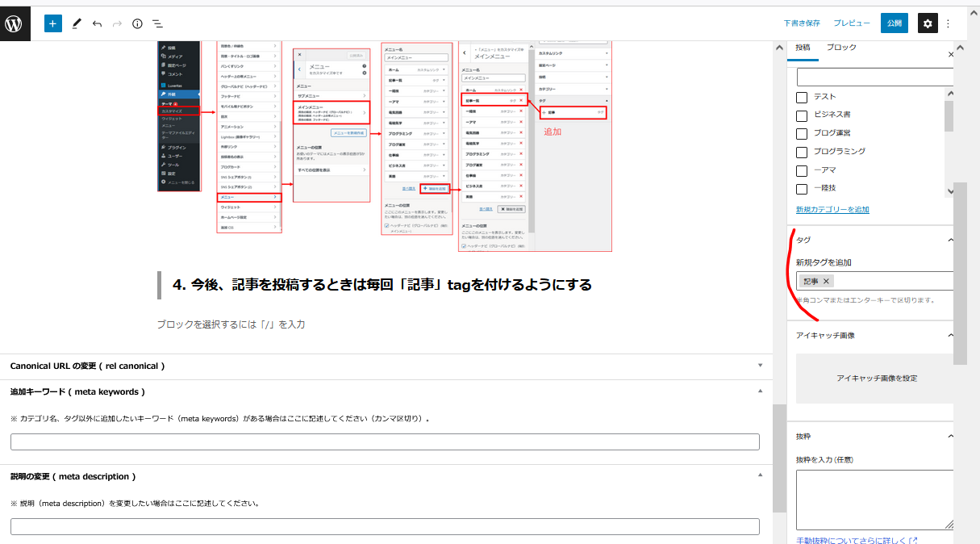Collapse the タグ panel

coord(950,240)
